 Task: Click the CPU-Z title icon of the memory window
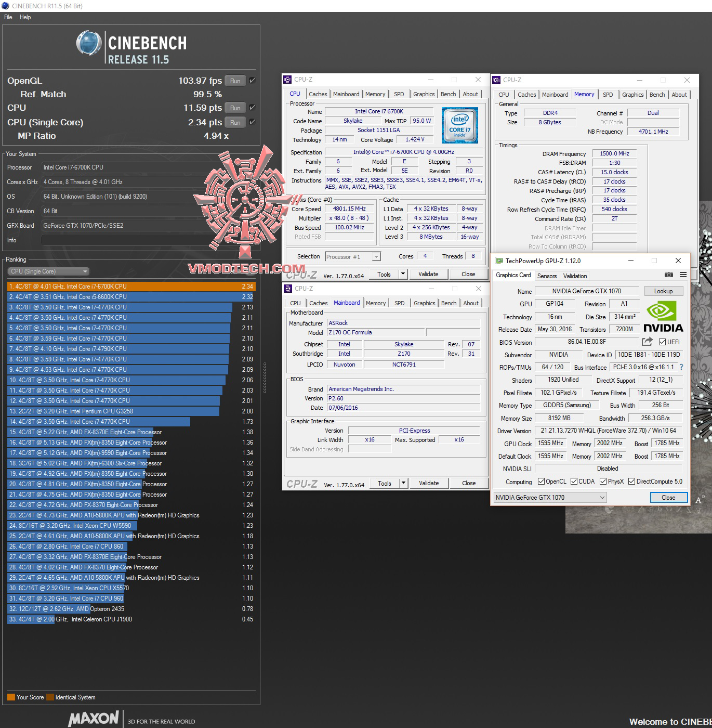tap(496, 80)
